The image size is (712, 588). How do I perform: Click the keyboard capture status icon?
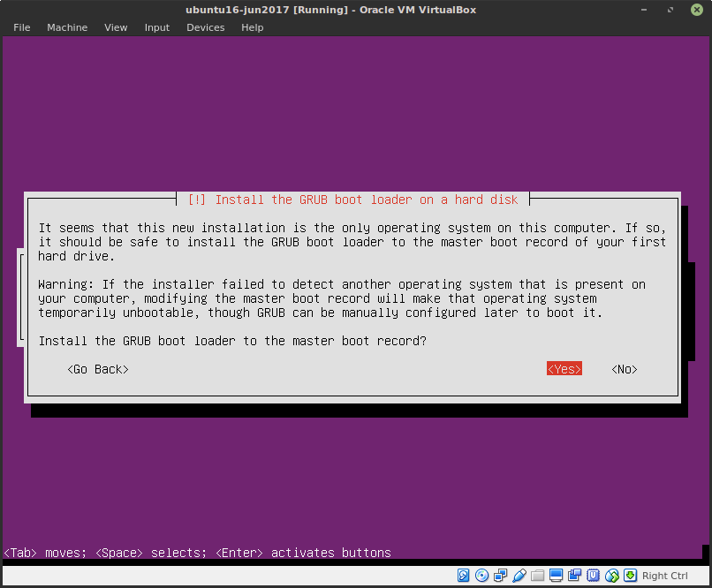click(x=630, y=576)
